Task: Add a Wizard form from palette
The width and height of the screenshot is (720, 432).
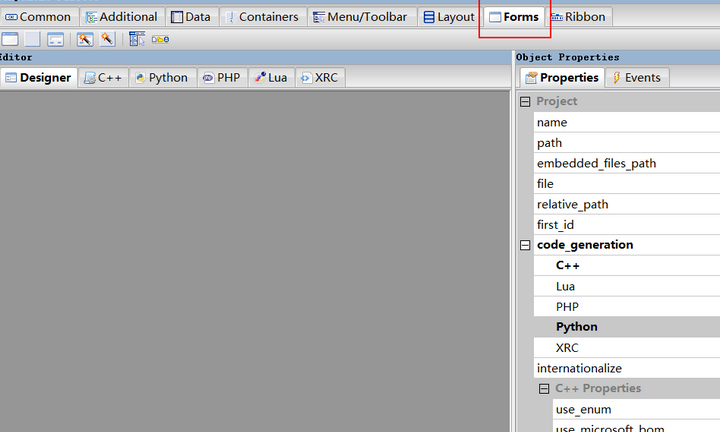Action: tap(85, 39)
